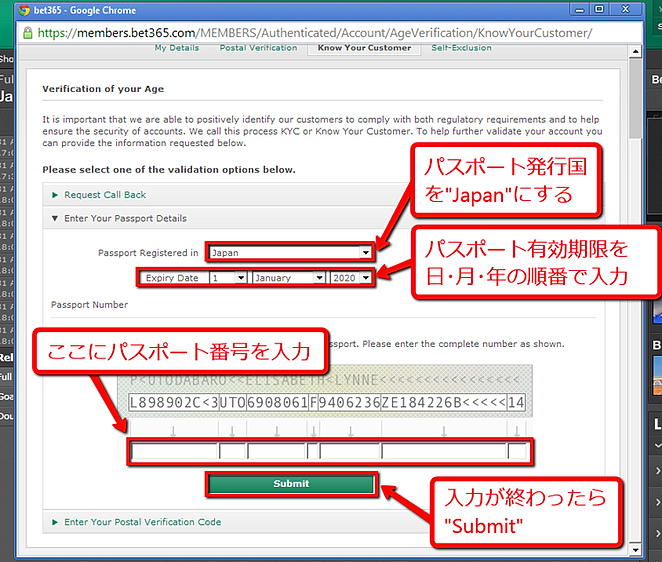Minimize the bet365 Chrome window
The height and width of the screenshot is (562, 662).
pyautogui.click(x=580, y=9)
